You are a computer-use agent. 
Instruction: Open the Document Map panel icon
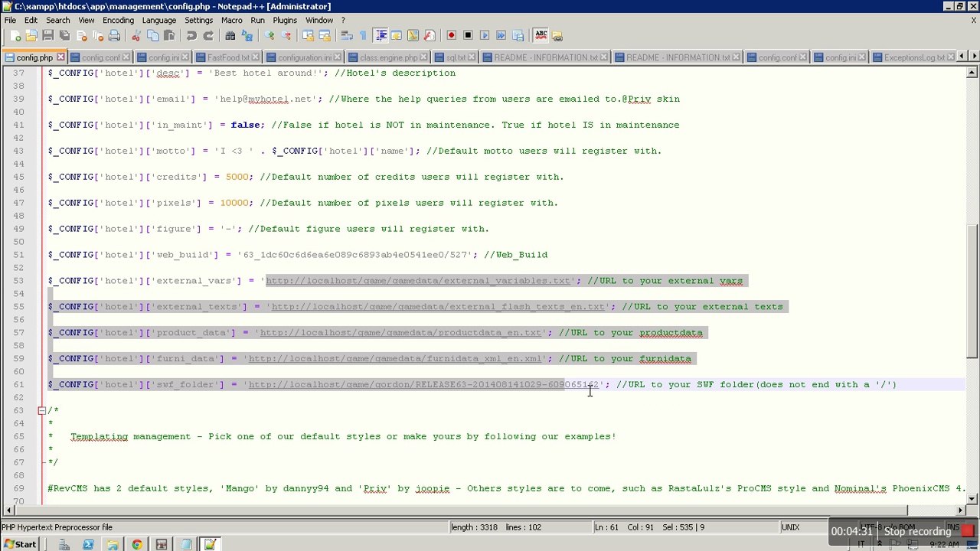pos(413,35)
